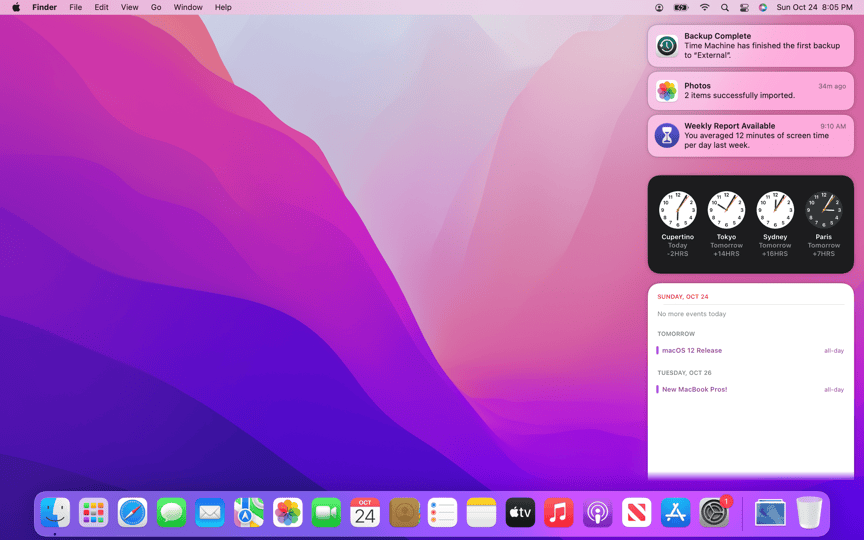Open the Window menu
The image size is (864, 540).
point(188,7)
